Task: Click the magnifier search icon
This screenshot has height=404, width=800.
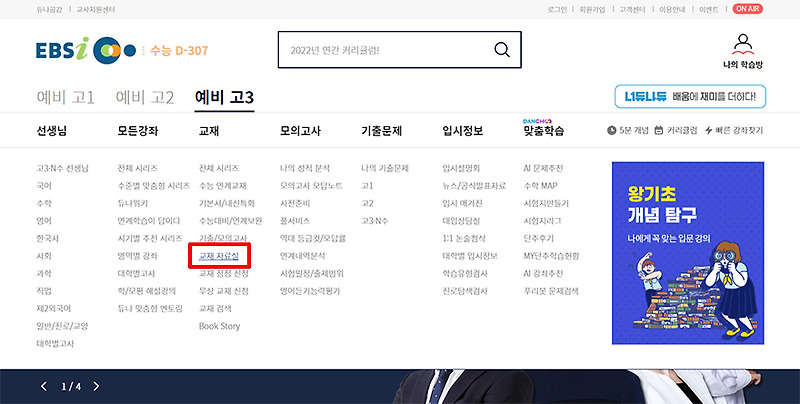Action: pyautogui.click(x=502, y=49)
